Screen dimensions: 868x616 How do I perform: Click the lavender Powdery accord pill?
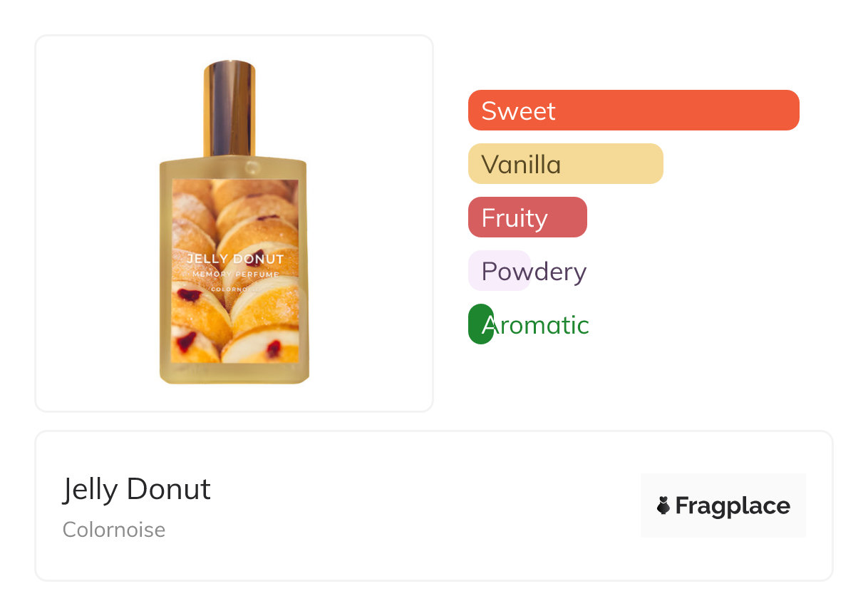click(499, 271)
